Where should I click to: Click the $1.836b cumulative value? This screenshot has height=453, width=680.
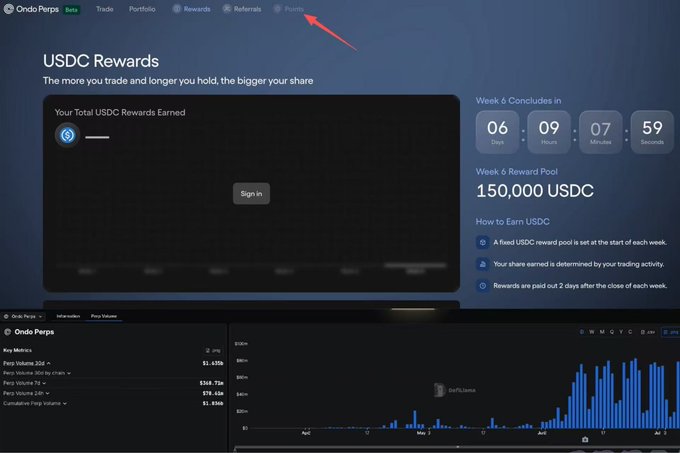(212, 403)
